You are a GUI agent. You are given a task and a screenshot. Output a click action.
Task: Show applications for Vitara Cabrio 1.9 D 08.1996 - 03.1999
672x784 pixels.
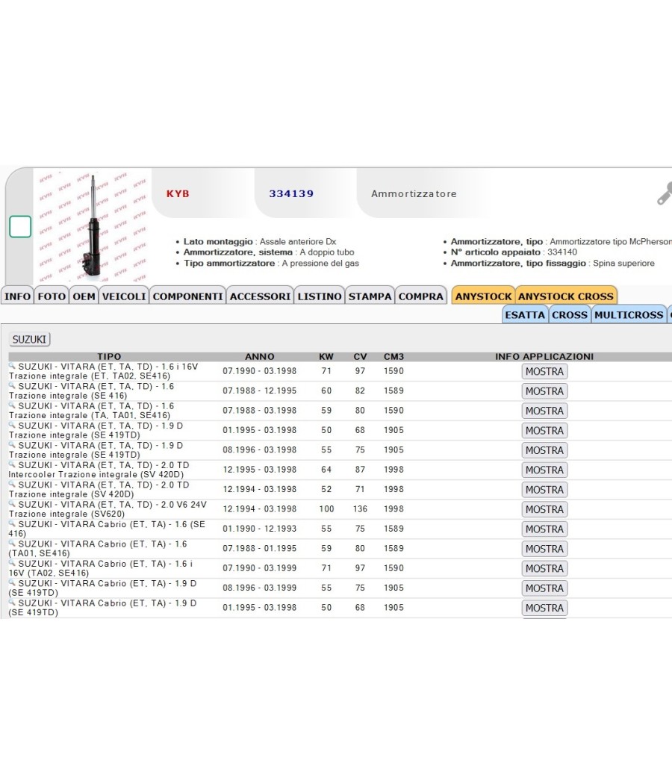[x=544, y=588]
